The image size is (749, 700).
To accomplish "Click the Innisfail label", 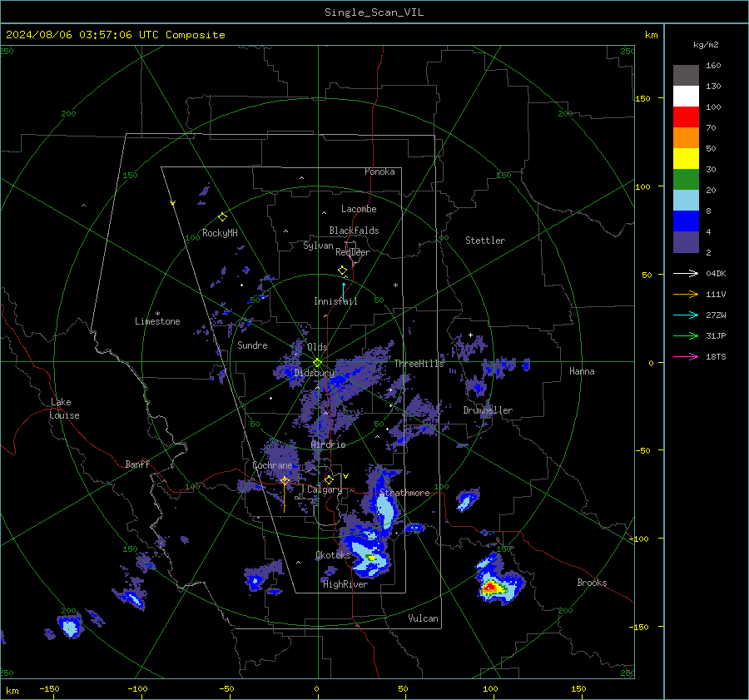I will coord(335,301).
